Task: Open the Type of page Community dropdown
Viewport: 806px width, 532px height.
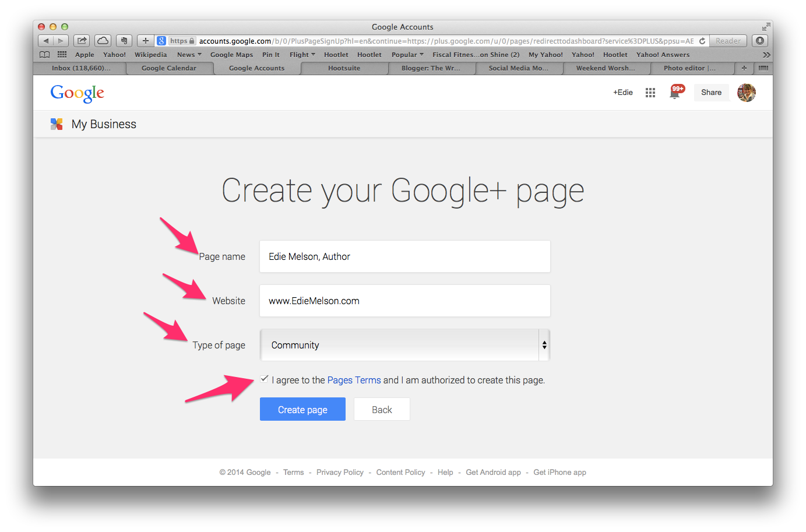Action: click(x=405, y=345)
